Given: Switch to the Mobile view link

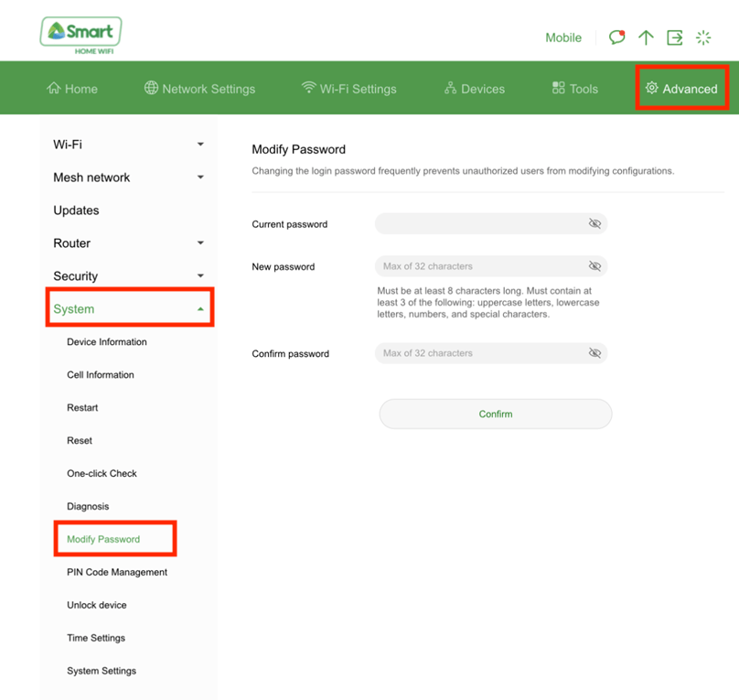Looking at the screenshot, I should (563, 38).
